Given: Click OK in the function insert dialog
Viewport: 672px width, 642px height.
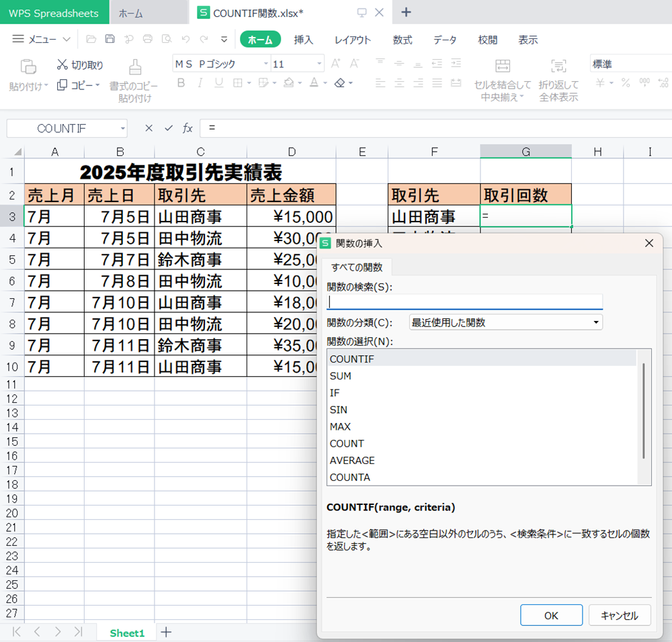Looking at the screenshot, I should pos(551,615).
